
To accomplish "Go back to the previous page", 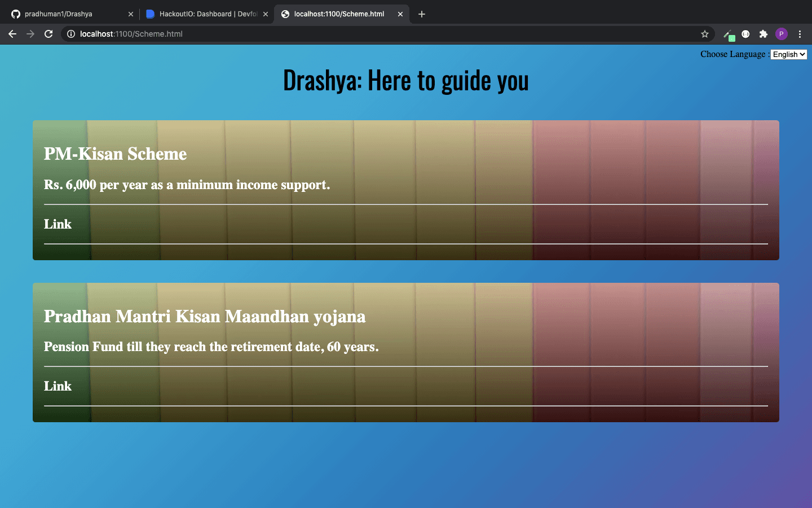I will [12, 34].
